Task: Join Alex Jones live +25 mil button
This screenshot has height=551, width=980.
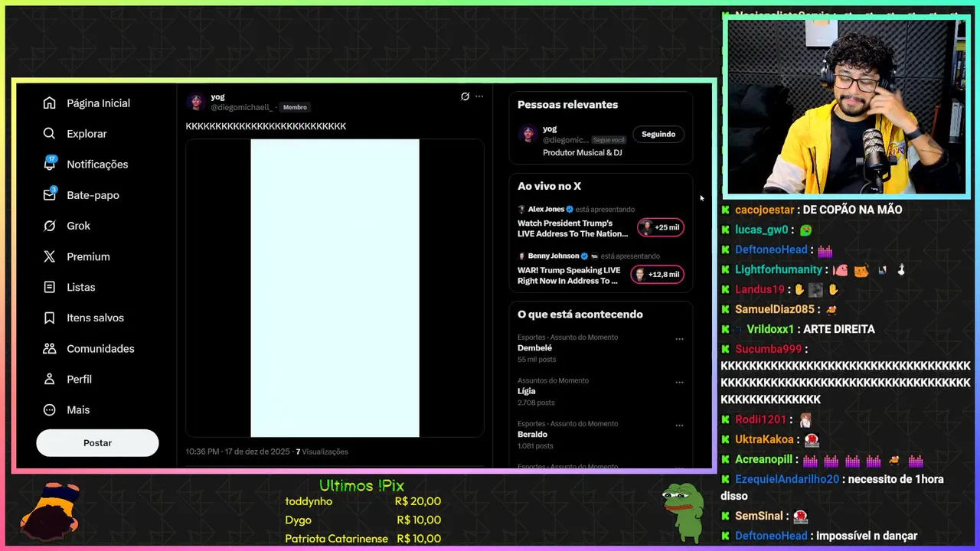Action: coord(661,227)
